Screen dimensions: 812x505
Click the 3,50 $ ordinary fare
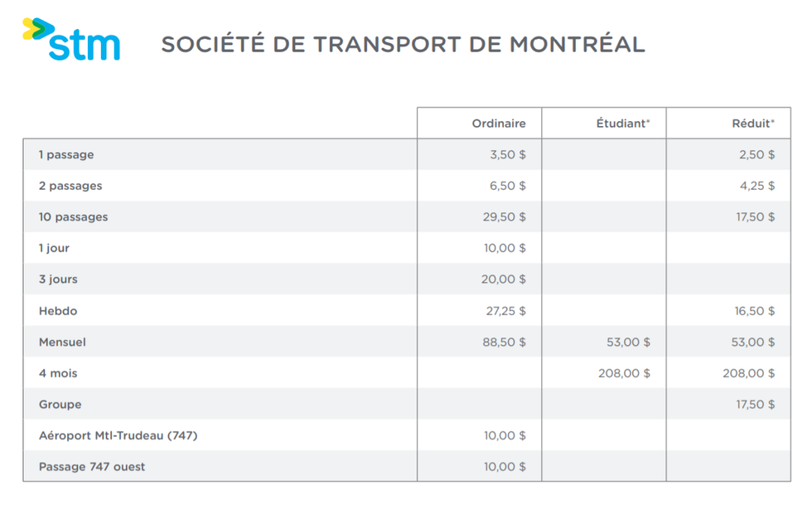pos(508,155)
